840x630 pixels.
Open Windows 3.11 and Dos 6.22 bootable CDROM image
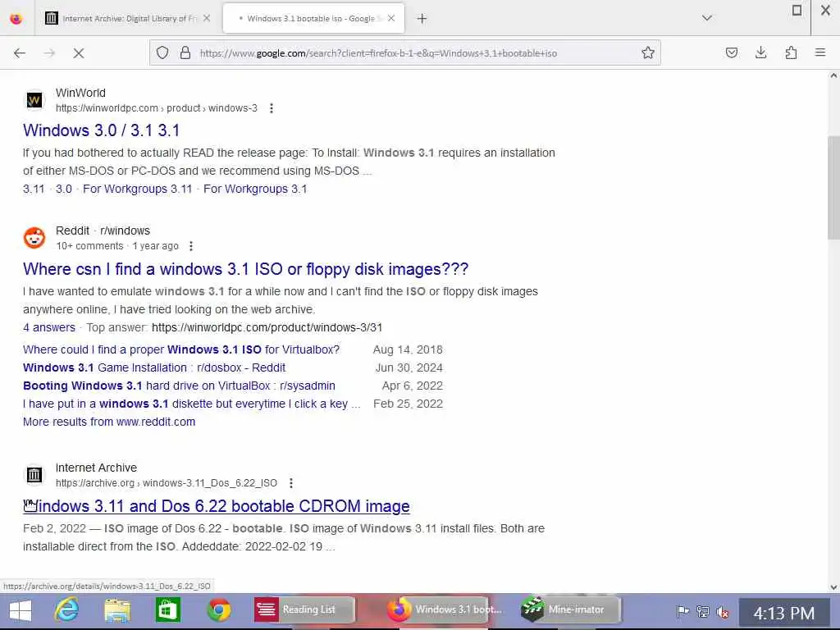(x=217, y=506)
